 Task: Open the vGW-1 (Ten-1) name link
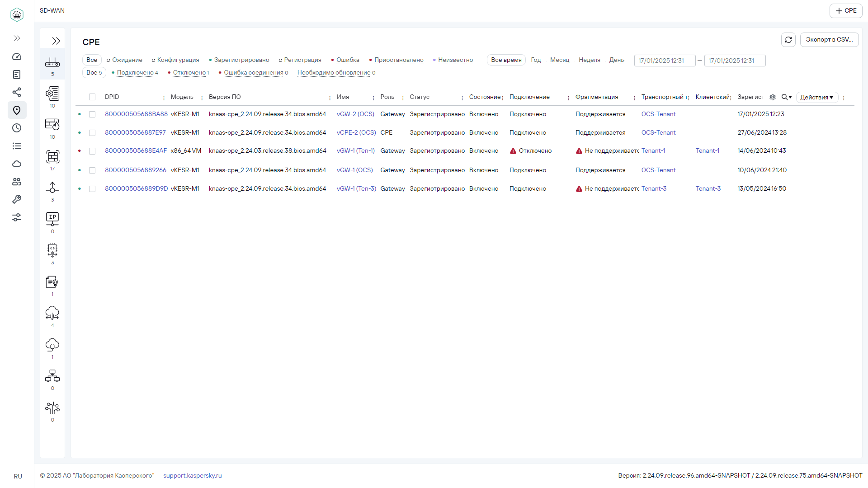click(356, 151)
